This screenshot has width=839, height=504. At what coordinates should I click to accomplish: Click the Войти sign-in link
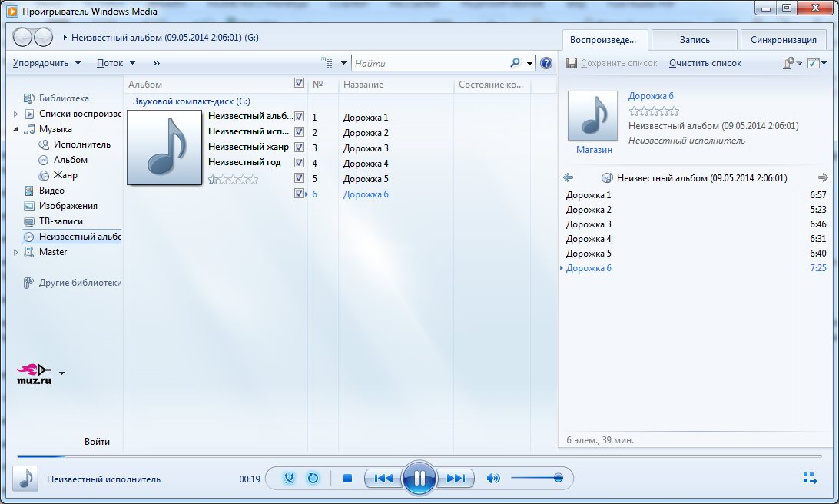click(x=97, y=442)
